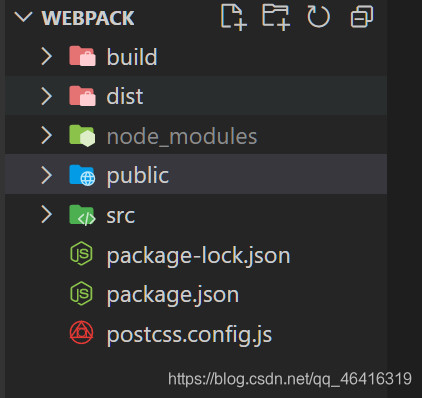Open the package-lock.json file
This screenshot has width=422, height=398.
[199, 256]
